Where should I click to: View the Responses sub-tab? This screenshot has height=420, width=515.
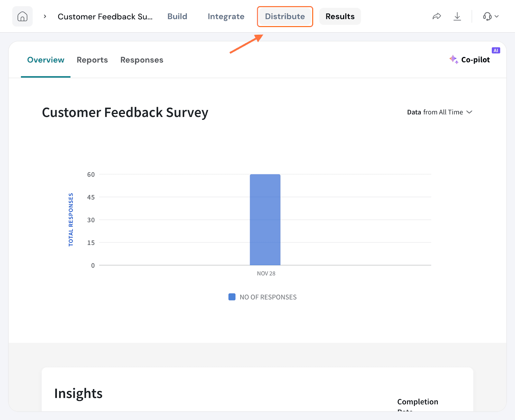pos(142,60)
